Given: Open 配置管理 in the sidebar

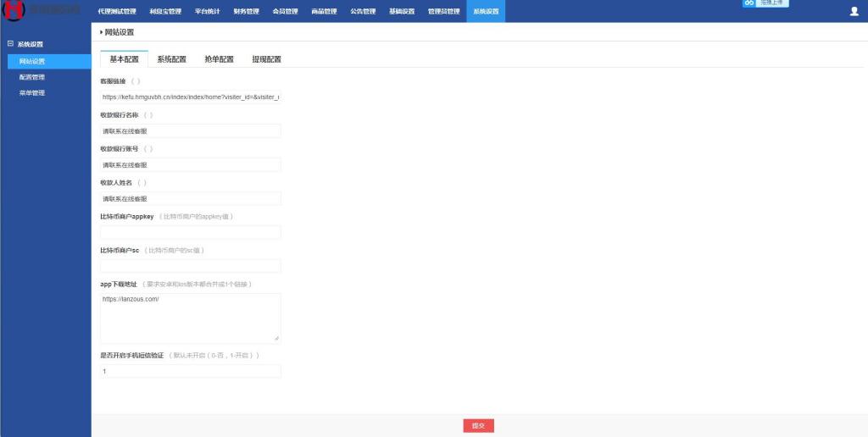Looking at the screenshot, I should [x=32, y=77].
